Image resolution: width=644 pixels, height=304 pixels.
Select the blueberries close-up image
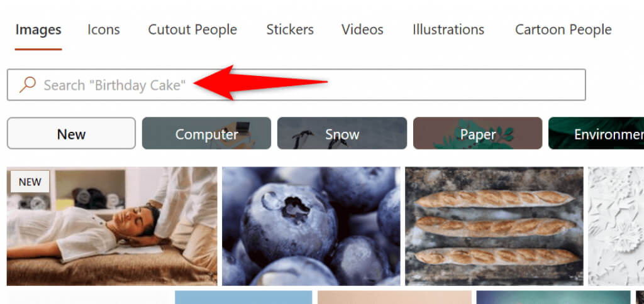[311, 226]
